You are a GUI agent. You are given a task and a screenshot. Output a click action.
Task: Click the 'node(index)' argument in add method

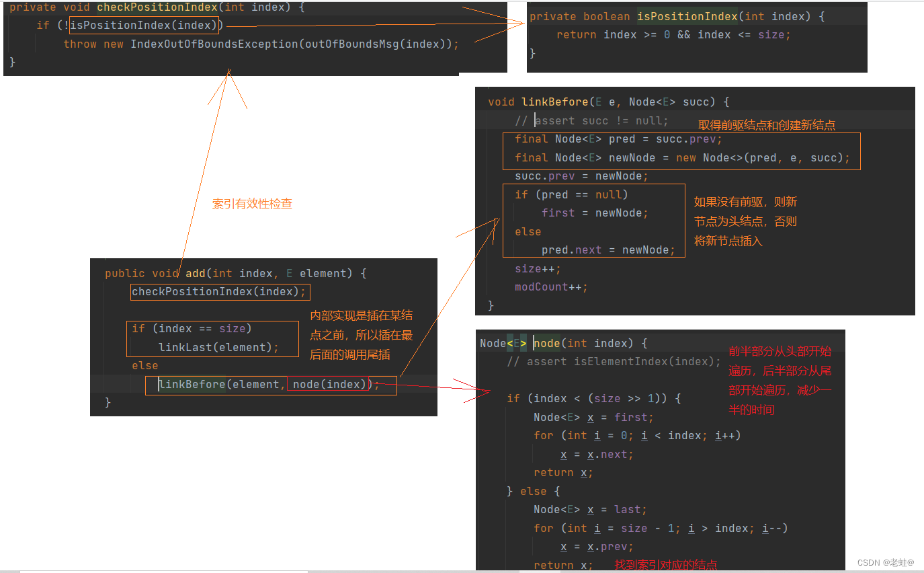click(x=329, y=385)
